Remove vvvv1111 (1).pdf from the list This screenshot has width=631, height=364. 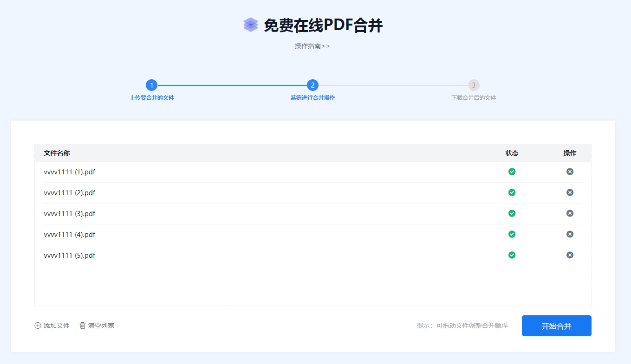click(570, 172)
